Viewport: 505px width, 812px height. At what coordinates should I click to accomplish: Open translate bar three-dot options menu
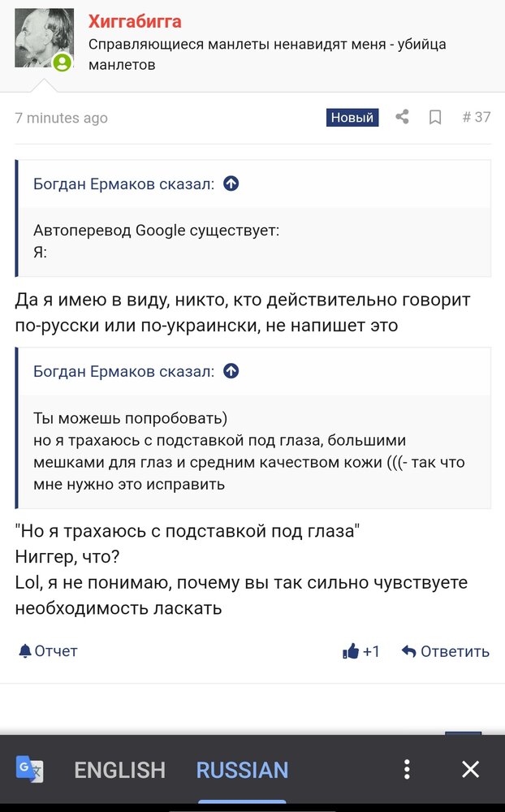(407, 770)
